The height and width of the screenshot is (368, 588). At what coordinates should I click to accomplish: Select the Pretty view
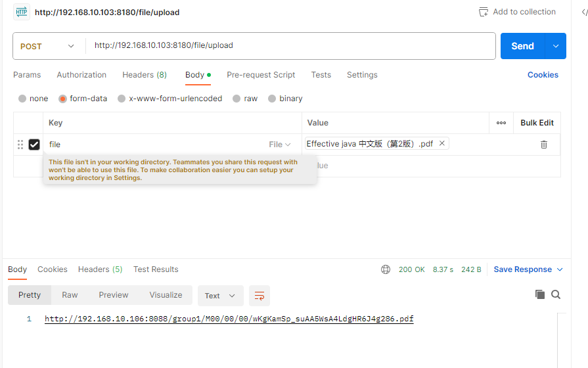point(30,295)
